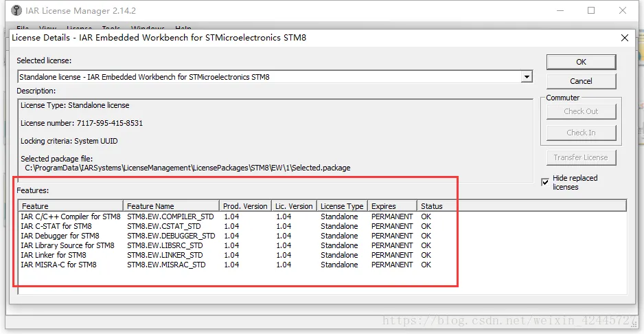The width and height of the screenshot is (644, 334).
Task: Click the STM8.EW.LINKER_STD feature name
Action: coord(165,255)
